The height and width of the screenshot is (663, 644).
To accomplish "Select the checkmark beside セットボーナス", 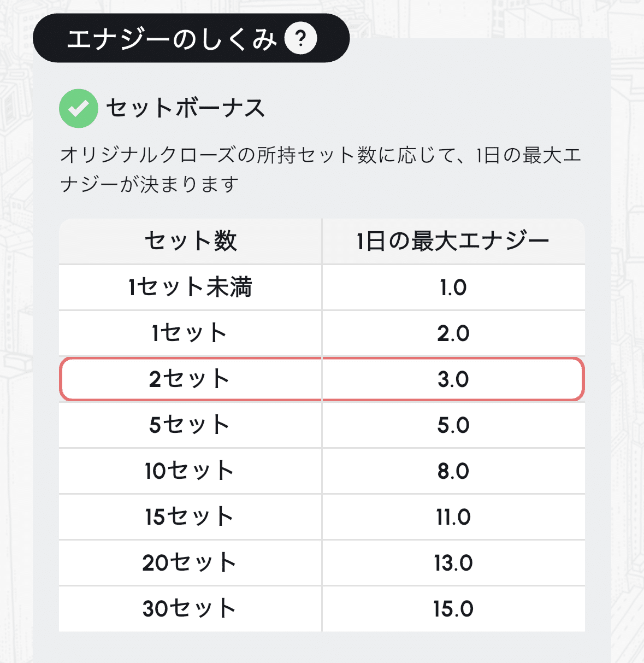I will point(78,108).
